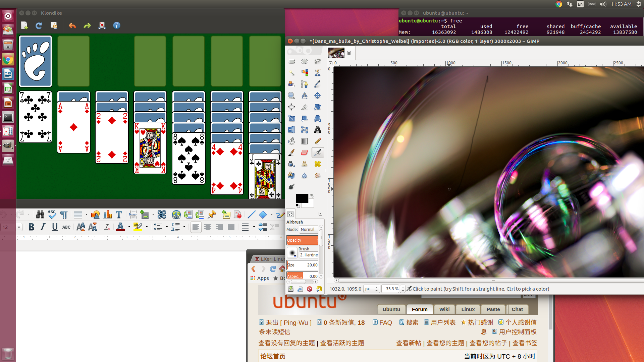Click the Apps bookmark in browser

260,278
